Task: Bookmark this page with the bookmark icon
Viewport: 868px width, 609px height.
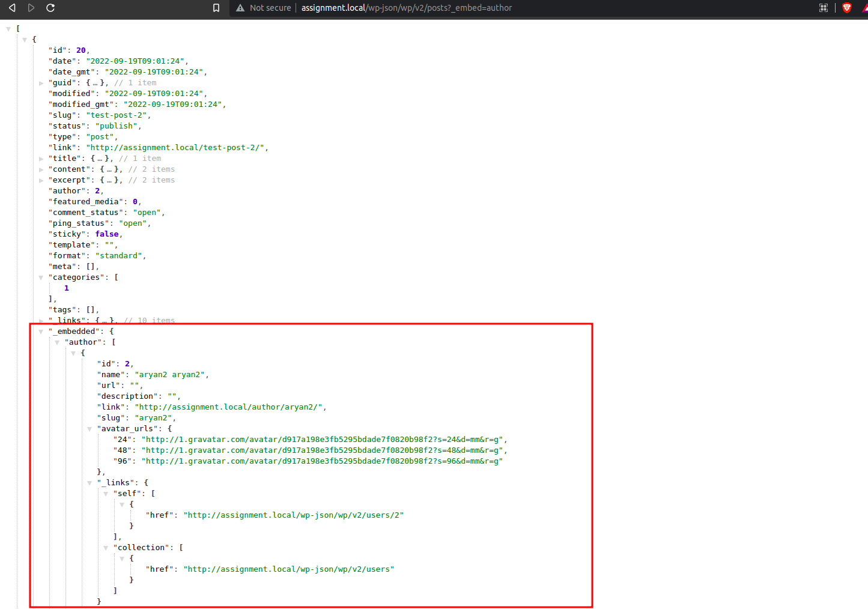Action: click(x=216, y=8)
